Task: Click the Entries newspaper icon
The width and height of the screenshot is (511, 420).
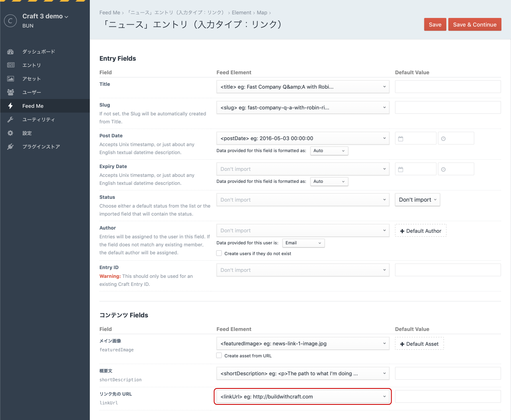Action: (x=11, y=65)
